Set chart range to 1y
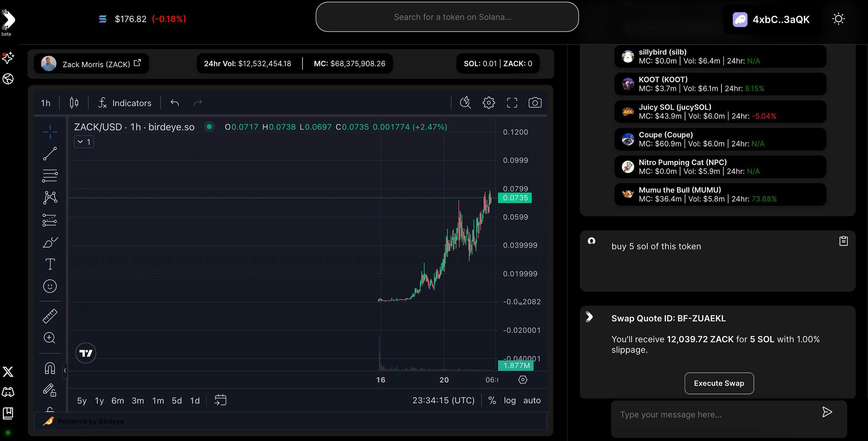 (x=99, y=401)
